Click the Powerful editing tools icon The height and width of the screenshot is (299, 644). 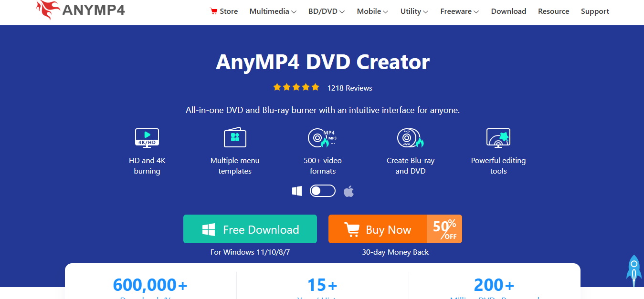[498, 137]
